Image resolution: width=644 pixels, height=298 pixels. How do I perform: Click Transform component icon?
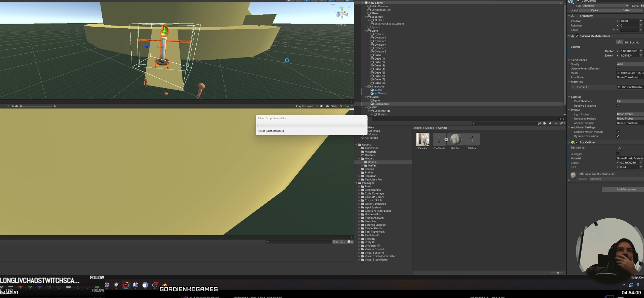(573, 16)
